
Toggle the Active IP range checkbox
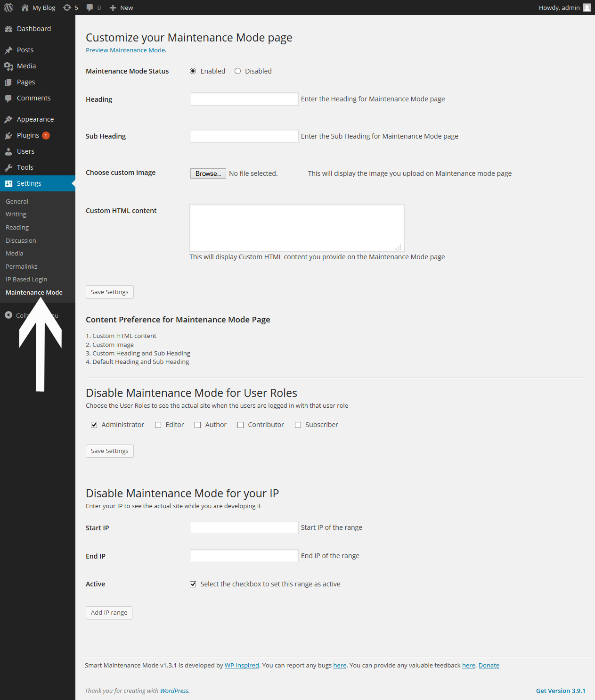(193, 584)
